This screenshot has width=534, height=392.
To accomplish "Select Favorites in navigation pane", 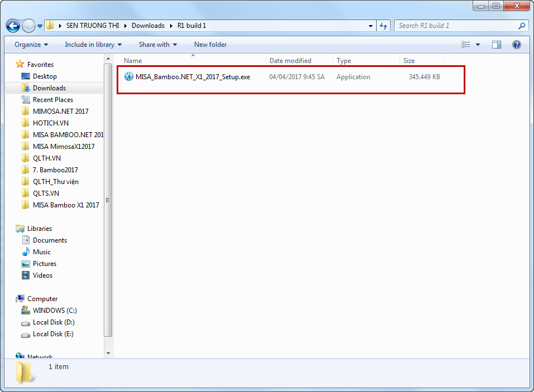I will (x=40, y=65).
